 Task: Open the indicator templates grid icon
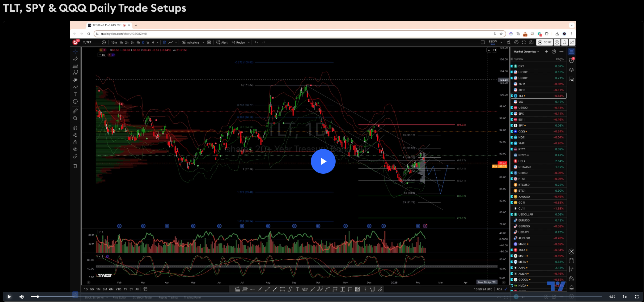tap(209, 42)
